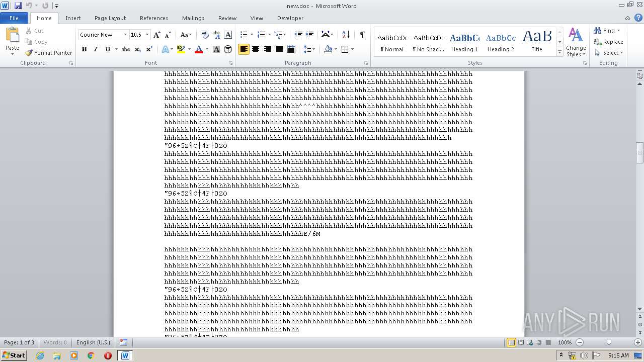
Task: Open Text Highlight Color dropdown arrow
Action: pyautogui.click(x=189, y=49)
